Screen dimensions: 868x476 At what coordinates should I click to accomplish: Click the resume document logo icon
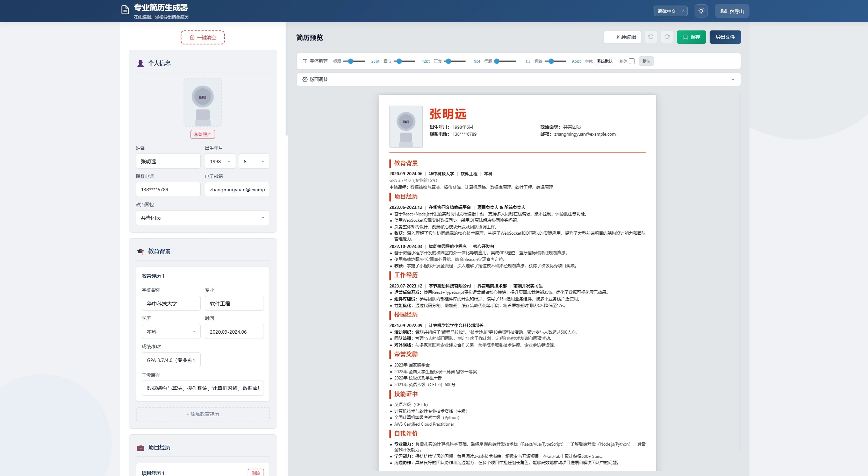(125, 10)
